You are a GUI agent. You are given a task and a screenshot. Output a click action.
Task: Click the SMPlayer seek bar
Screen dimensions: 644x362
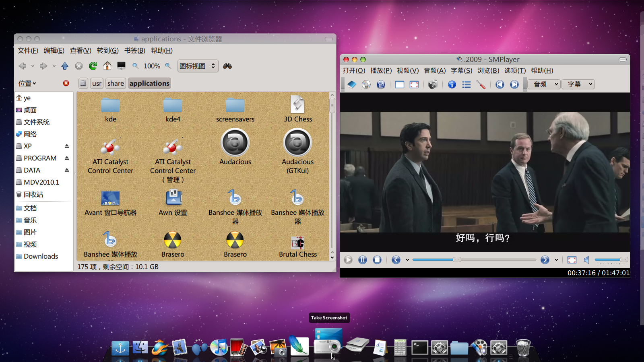[x=474, y=260]
